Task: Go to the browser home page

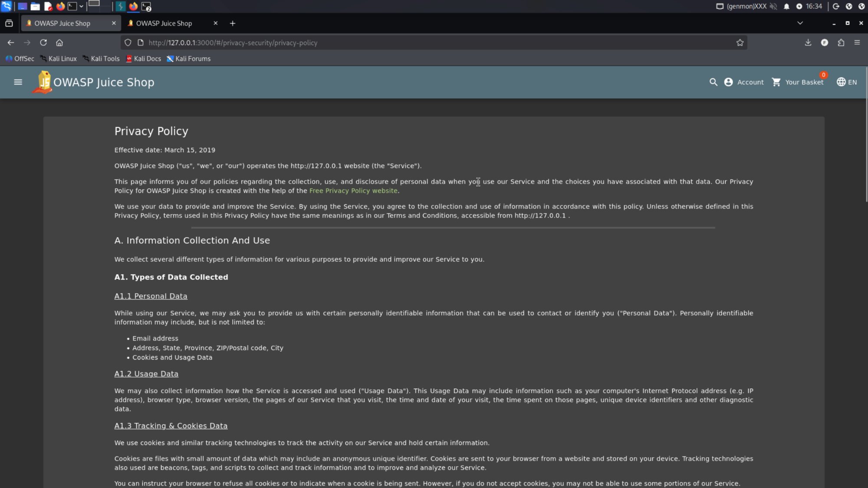Action: pyautogui.click(x=59, y=43)
